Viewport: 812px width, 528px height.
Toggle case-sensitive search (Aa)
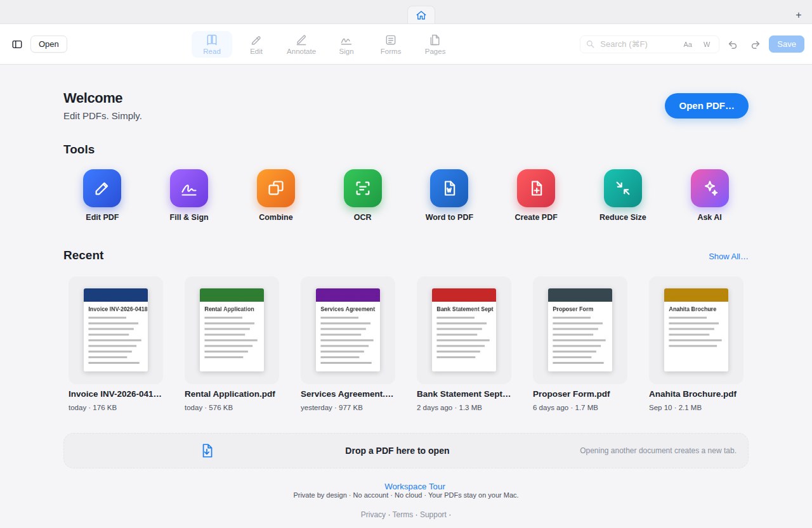pos(688,44)
